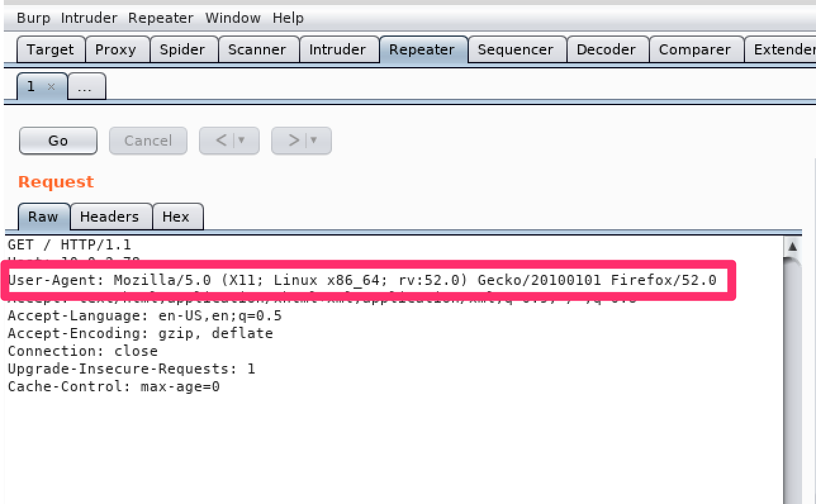Select the Repeater tool tab
The width and height of the screenshot is (816, 504).
422,49
